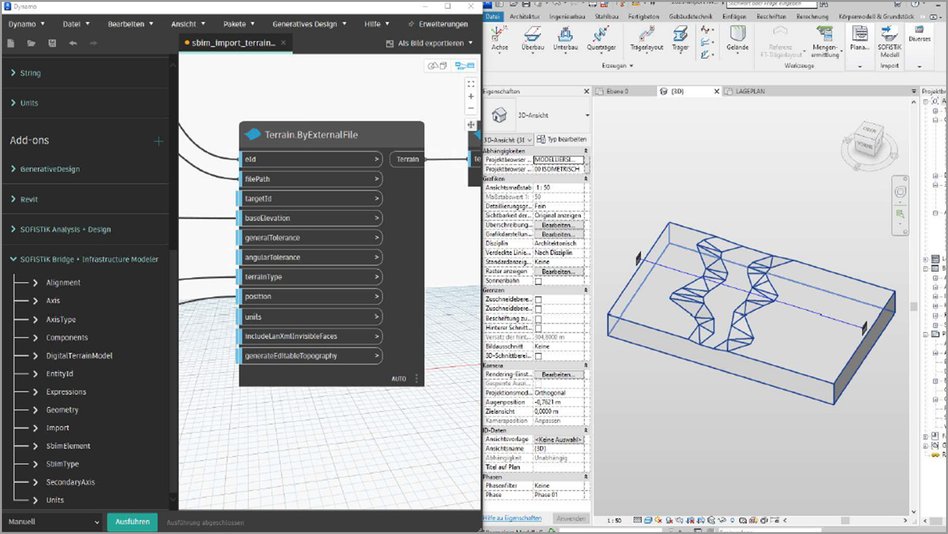Zoom out with the minus icon on Dynamo canvas
The image size is (948, 534).
click(x=471, y=109)
